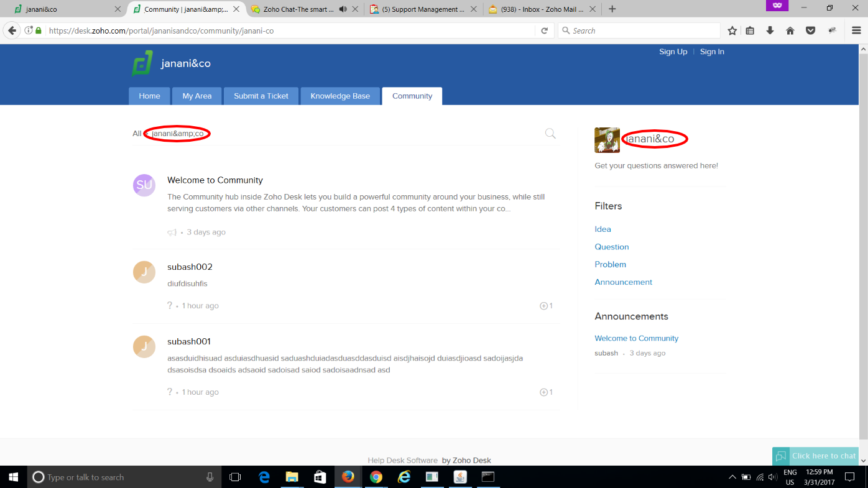
Task: Close the Zoho Chat browser tab
Action: (x=355, y=9)
